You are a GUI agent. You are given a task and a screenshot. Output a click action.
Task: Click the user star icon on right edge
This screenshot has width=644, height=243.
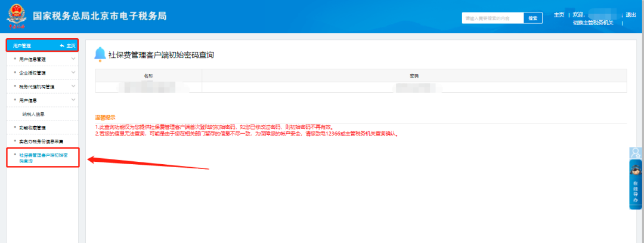(636, 153)
